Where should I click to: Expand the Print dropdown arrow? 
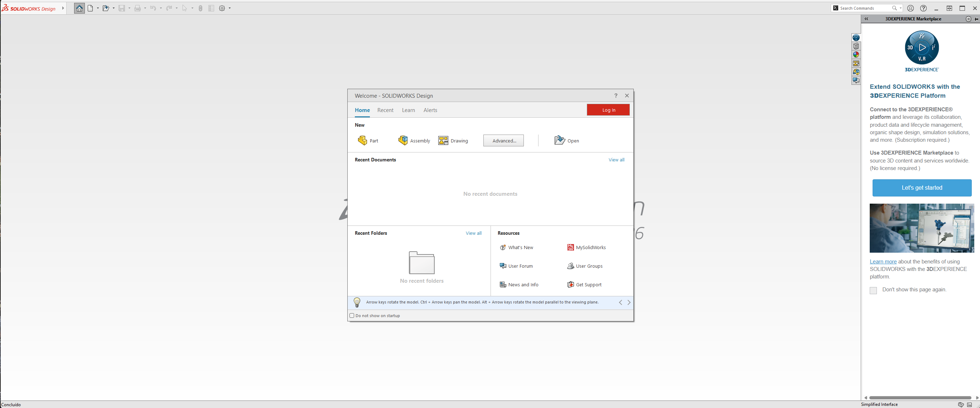[145, 8]
